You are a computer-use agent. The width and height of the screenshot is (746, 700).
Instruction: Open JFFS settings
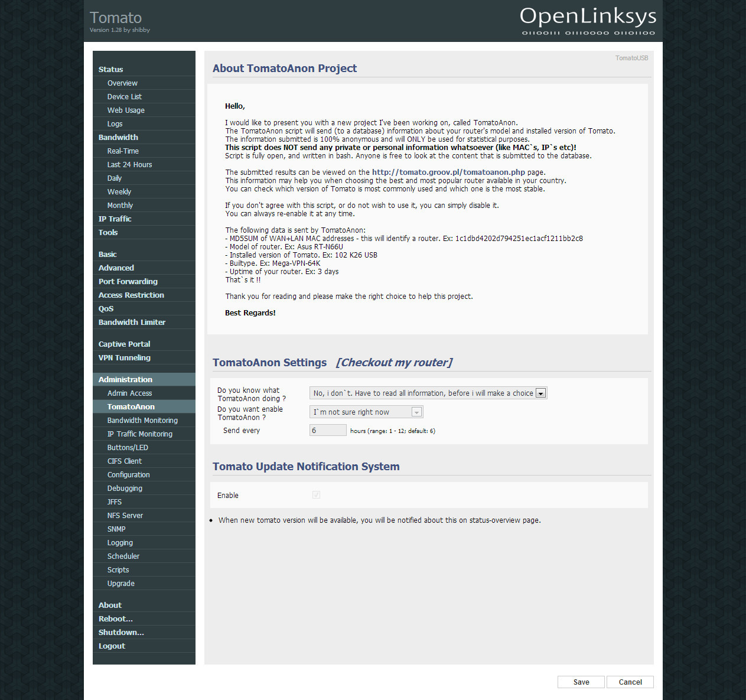coord(144,502)
